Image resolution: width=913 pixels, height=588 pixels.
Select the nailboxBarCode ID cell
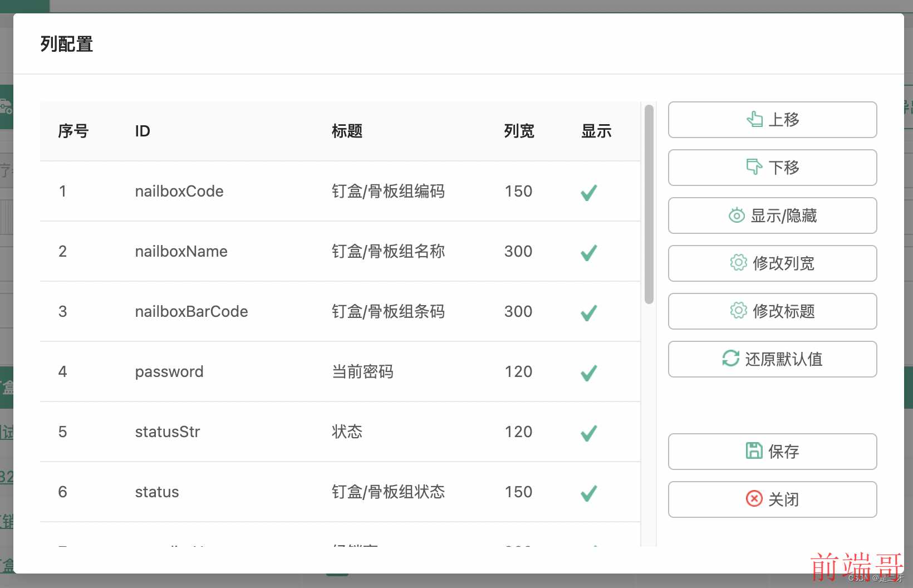click(x=192, y=311)
